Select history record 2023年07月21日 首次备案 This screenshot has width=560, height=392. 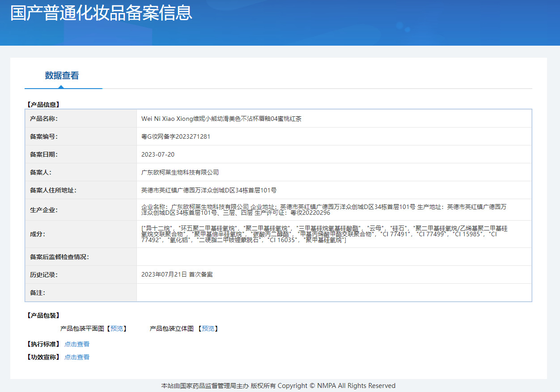177,274
